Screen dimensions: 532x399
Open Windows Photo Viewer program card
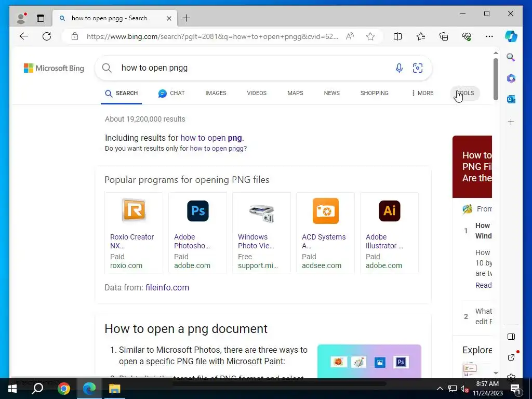(x=261, y=232)
